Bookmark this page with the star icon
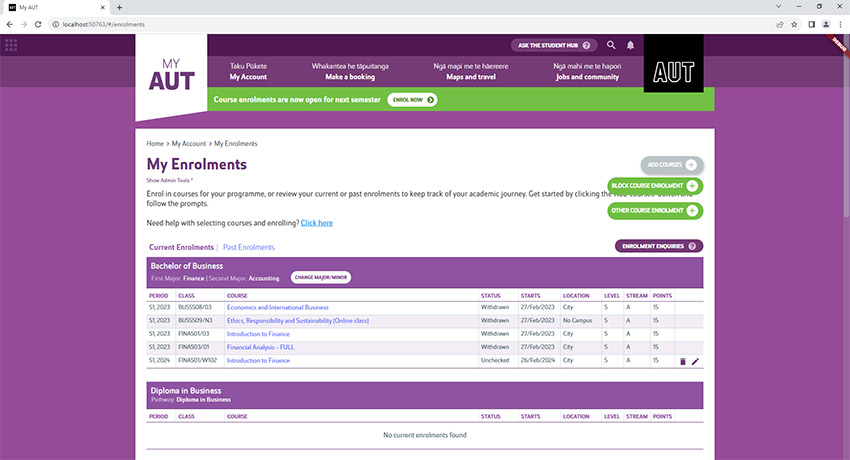The width and height of the screenshot is (850, 460). pos(794,23)
